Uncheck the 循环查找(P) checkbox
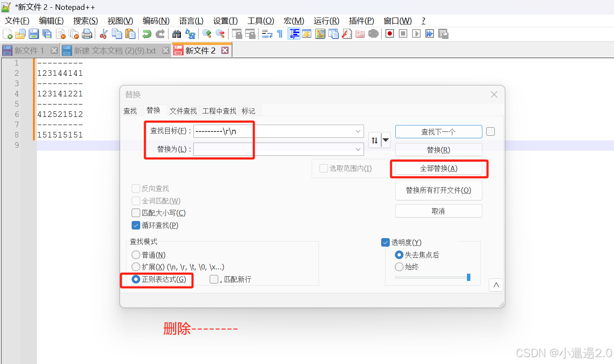 point(136,225)
